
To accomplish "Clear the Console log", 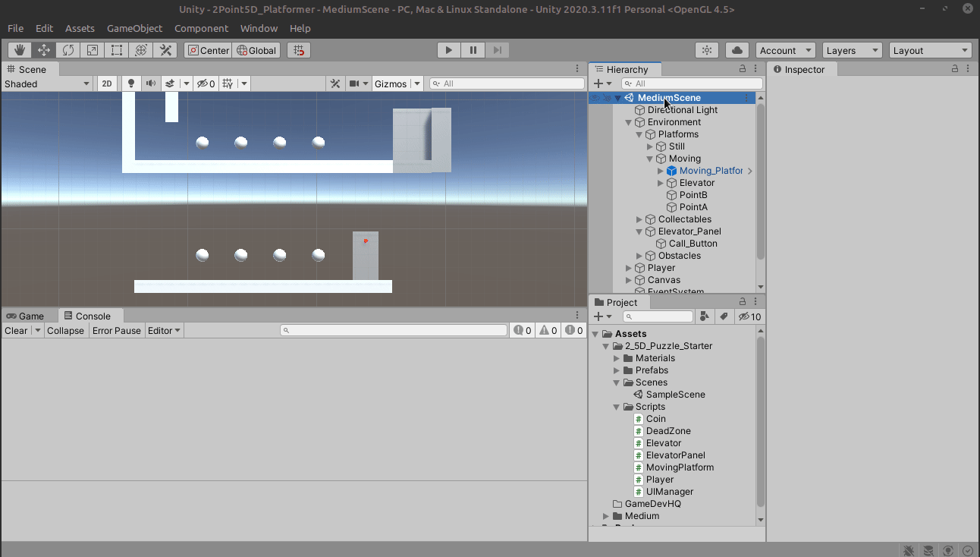I will (x=16, y=331).
